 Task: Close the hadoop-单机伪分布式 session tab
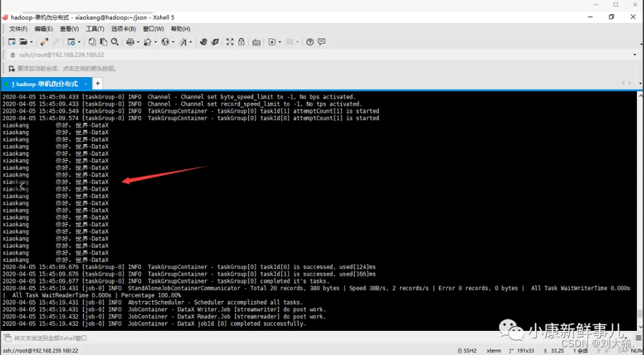(x=86, y=84)
